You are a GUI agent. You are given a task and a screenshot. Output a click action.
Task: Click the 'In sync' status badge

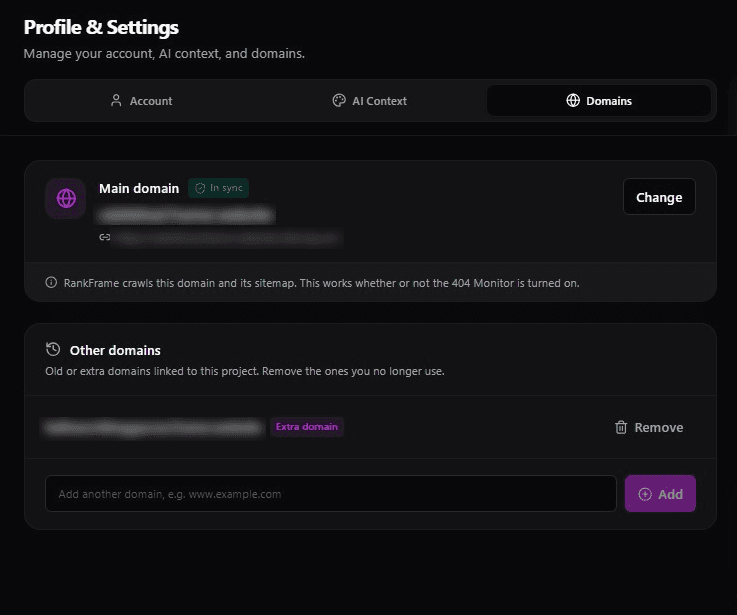(x=219, y=188)
